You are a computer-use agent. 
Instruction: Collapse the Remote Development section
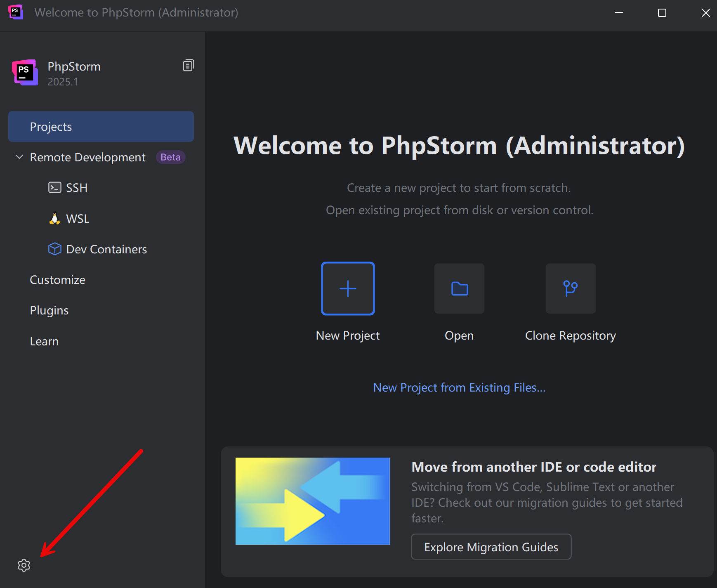[x=19, y=157]
